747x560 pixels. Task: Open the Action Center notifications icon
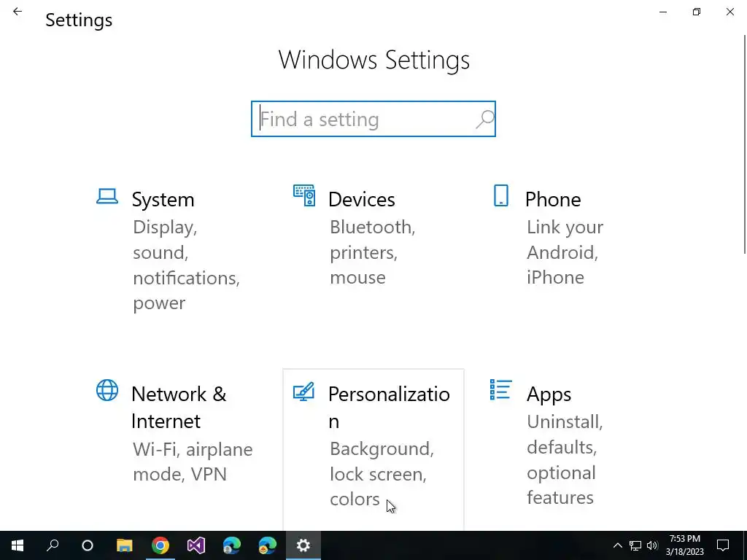click(723, 545)
